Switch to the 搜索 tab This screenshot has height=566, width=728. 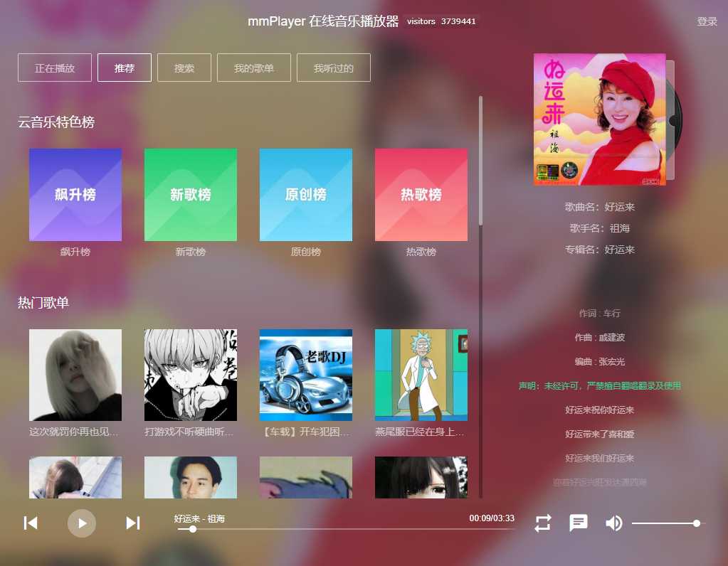pos(184,68)
